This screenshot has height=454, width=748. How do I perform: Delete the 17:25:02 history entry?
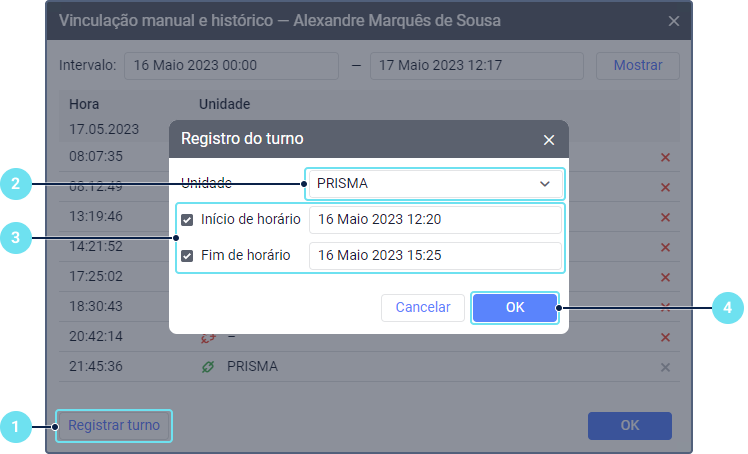click(665, 276)
